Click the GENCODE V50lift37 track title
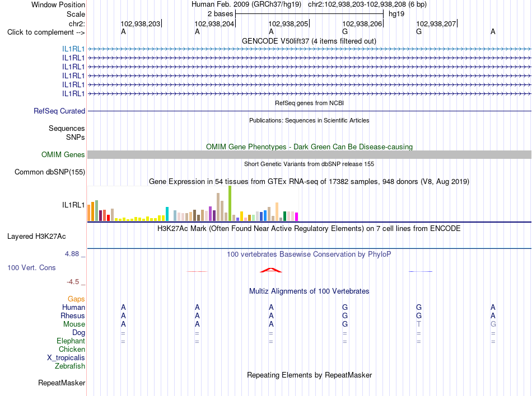 (x=309, y=41)
